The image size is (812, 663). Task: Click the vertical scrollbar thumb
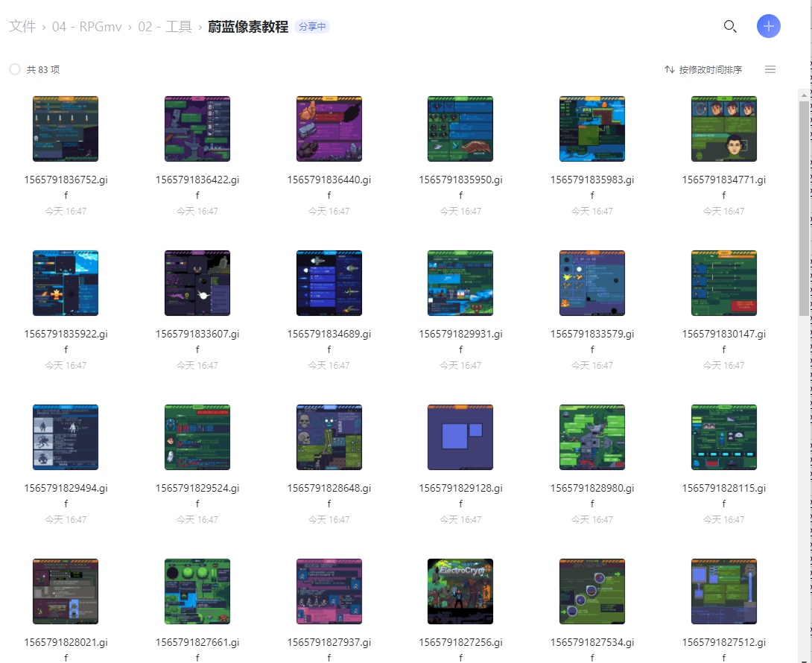(x=804, y=207)
